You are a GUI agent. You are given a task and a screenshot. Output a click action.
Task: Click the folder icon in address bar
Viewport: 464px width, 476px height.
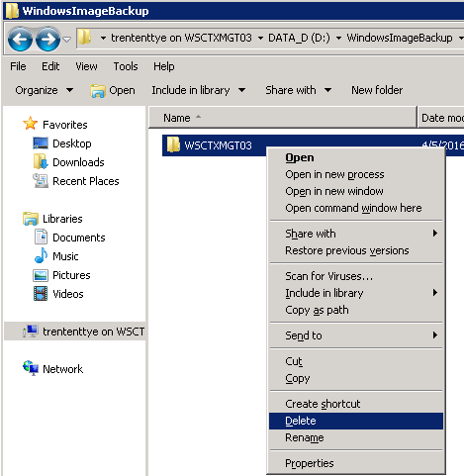coord(84,38)
